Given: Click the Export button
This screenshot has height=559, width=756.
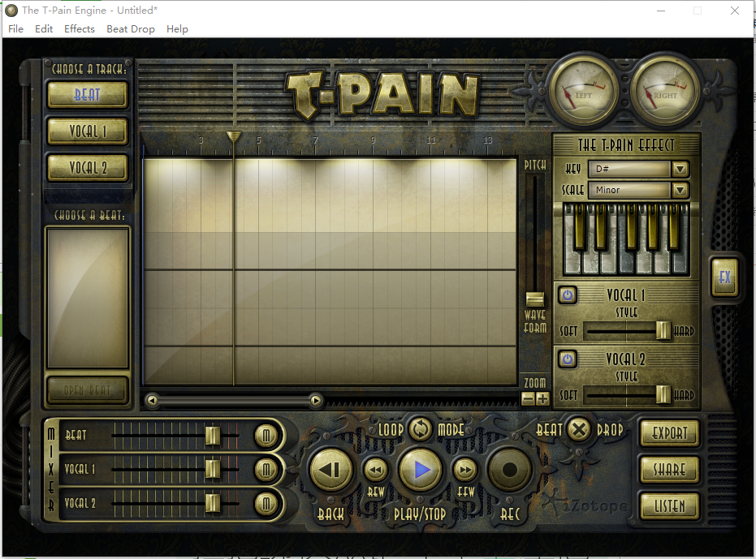Looking at the screenshot, I should click(670, 433).
